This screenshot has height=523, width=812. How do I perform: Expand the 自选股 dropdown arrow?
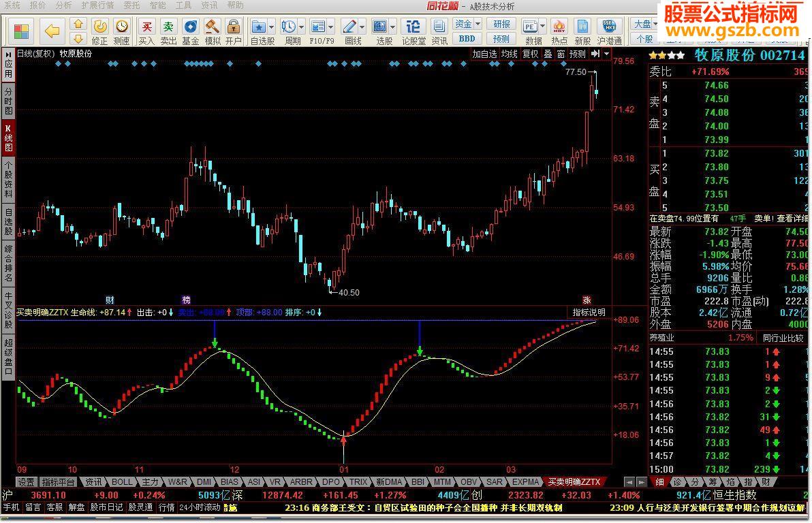tap(271, 27)
